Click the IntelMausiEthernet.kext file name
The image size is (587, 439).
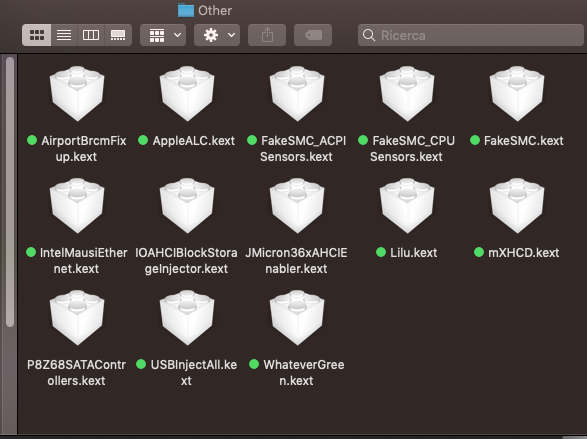click(83, 260)
